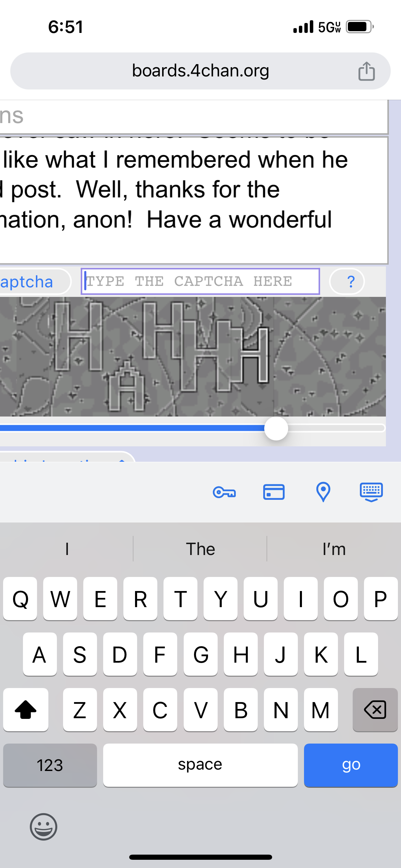Tap the backspace delete key
The height and width of the screenshot is (868, 401).
point(375,710)
